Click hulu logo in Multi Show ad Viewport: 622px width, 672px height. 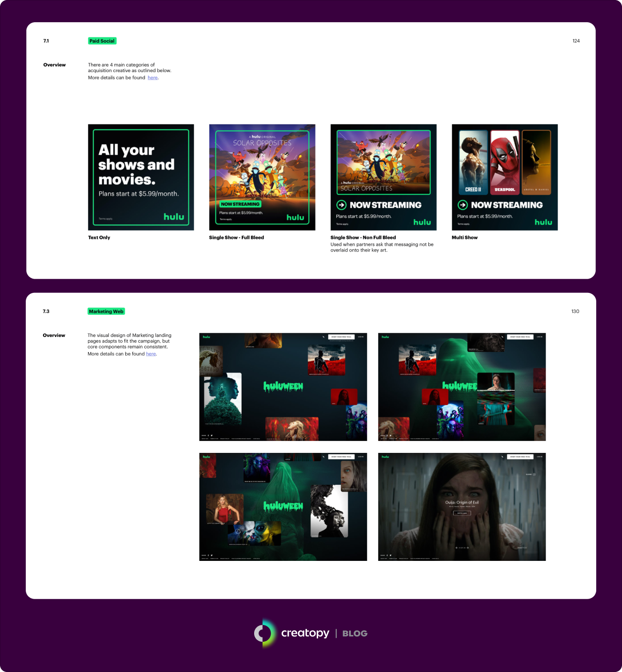click(x=543, y=222)
